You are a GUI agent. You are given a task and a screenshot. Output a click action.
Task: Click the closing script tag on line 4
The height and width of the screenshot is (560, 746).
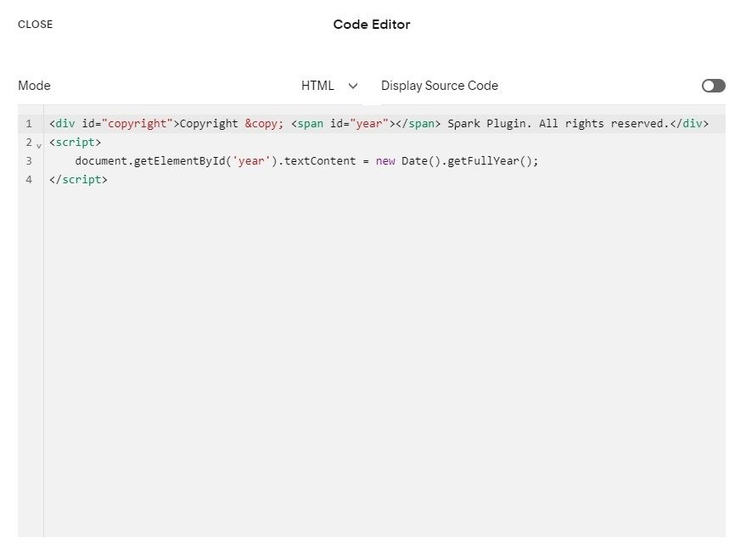pyautogui.click(x=79, y=179)
